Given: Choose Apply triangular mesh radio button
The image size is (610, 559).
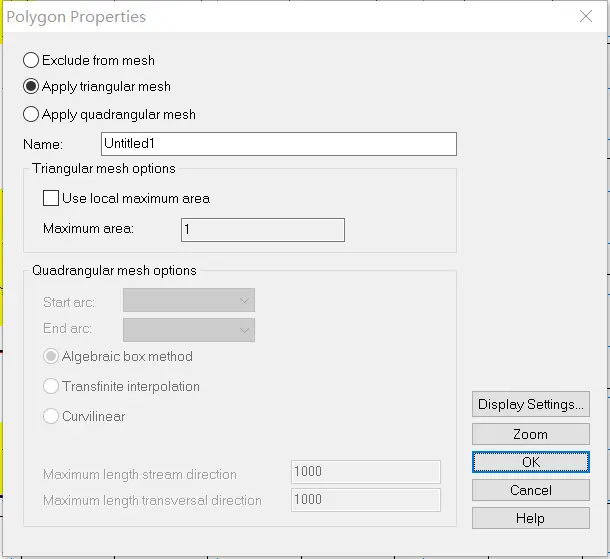Looking at the screenshot, I should [32, 87].
